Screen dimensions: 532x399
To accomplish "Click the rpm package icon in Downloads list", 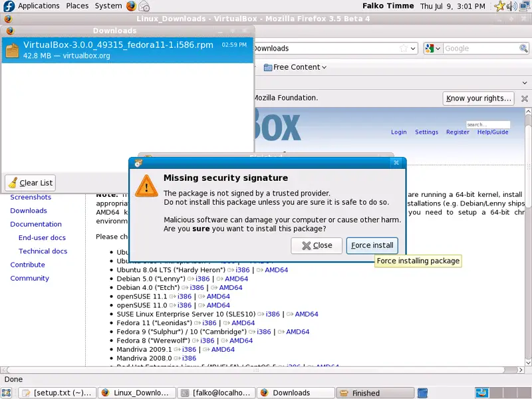I will (12, 51).
